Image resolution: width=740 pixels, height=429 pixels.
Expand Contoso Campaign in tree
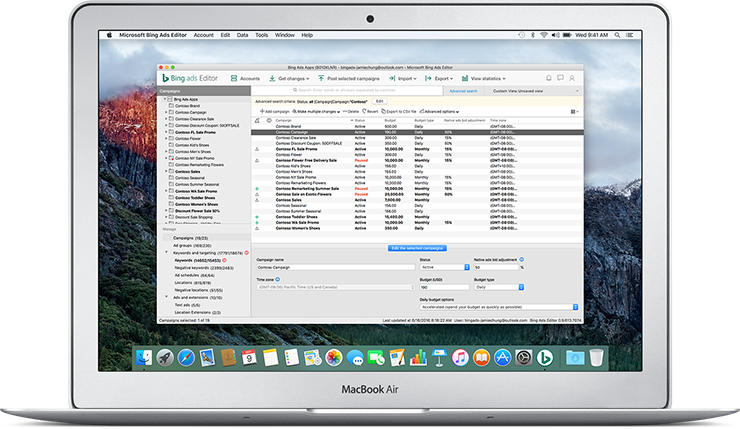(x=167, y=112)
